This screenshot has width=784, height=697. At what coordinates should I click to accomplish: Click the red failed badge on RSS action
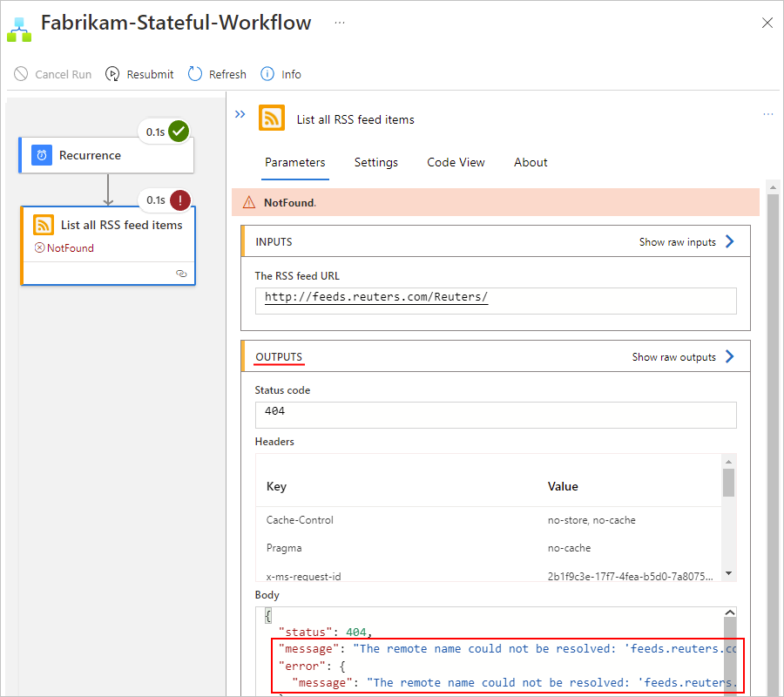click(x=180, y=200)
